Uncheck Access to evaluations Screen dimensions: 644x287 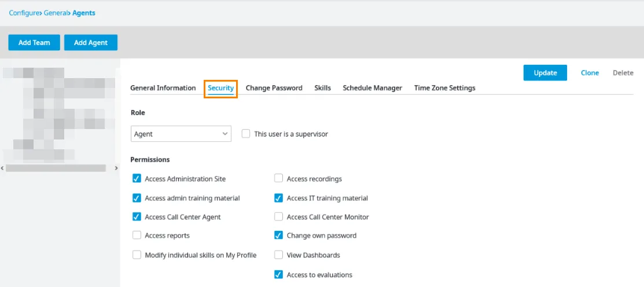279,274
